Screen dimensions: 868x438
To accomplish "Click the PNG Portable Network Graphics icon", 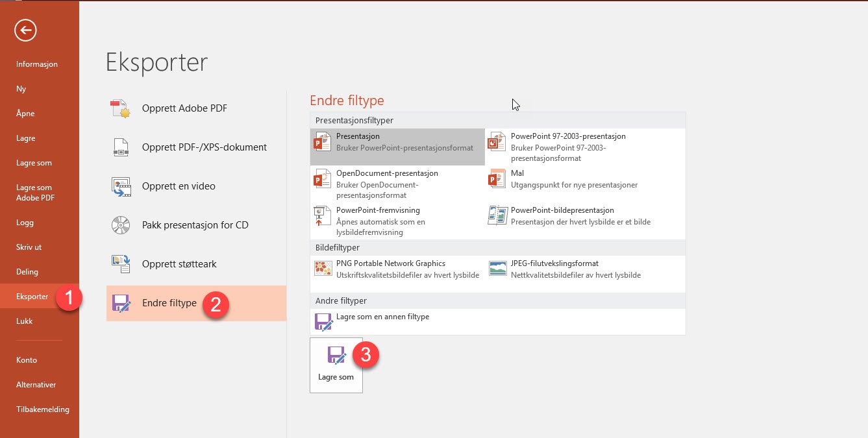I will [x=322, y=268].
